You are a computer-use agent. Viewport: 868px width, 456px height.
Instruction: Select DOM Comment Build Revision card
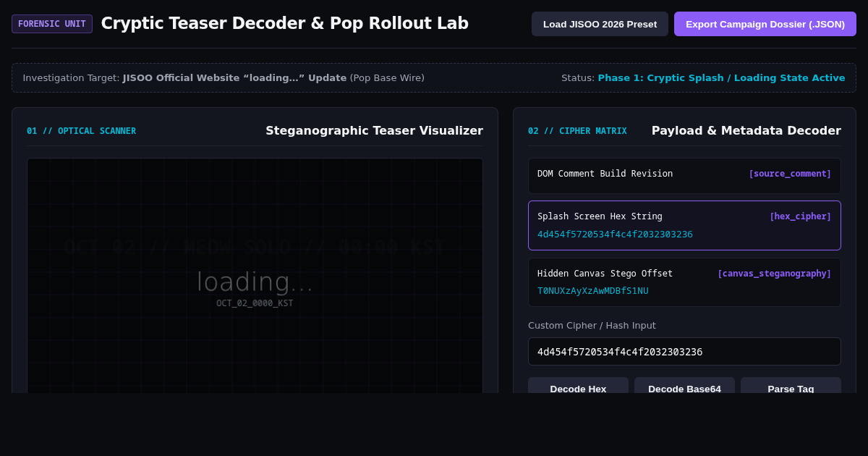(x=684, y=176)
